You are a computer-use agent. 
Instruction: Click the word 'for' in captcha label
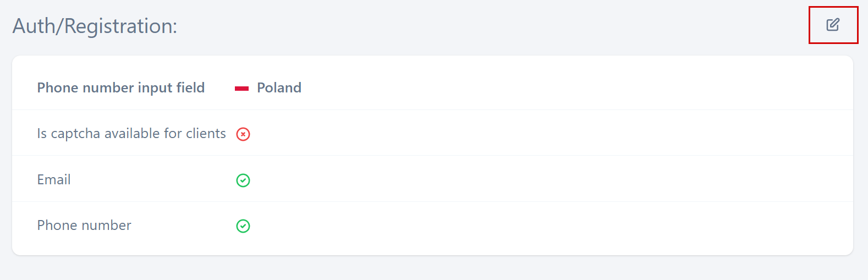[173, 134]
